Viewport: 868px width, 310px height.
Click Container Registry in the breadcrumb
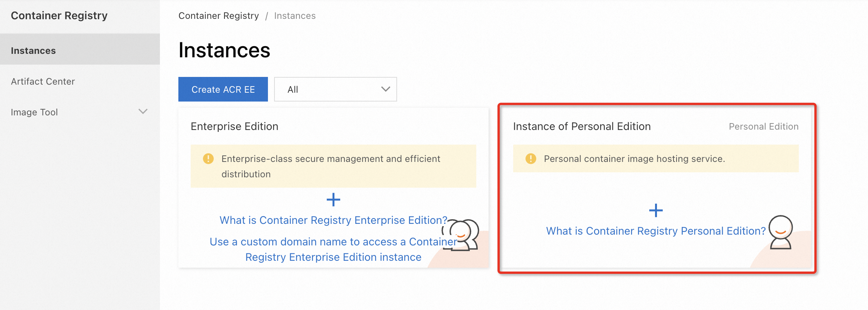[x=218, y=16]
